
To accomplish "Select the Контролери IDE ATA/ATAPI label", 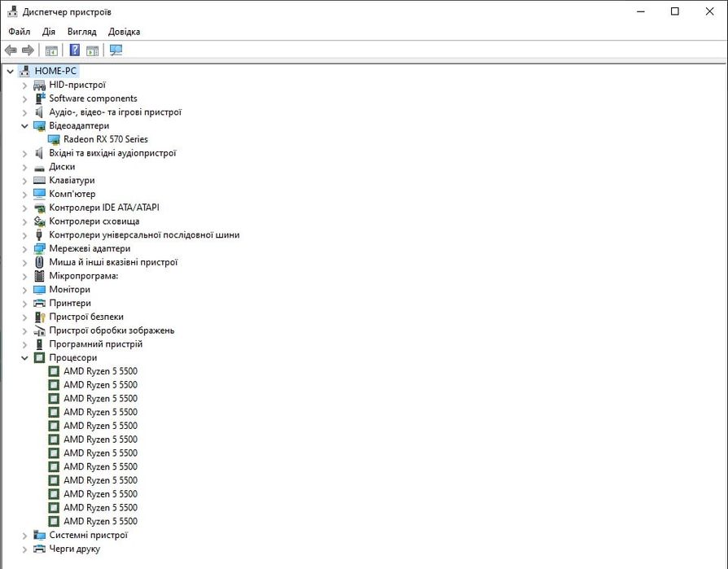I will coord(104,208).
